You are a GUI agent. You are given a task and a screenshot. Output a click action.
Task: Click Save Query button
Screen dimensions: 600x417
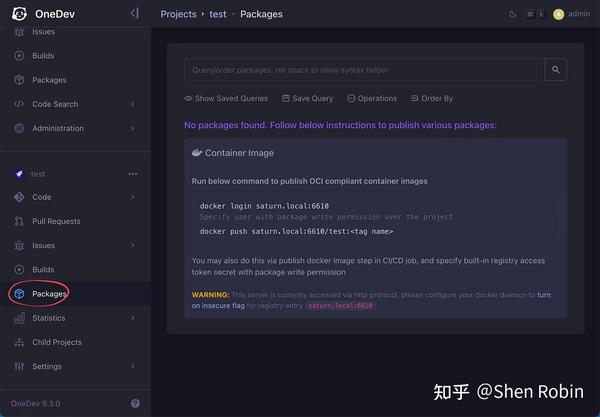tap(308, 98)
